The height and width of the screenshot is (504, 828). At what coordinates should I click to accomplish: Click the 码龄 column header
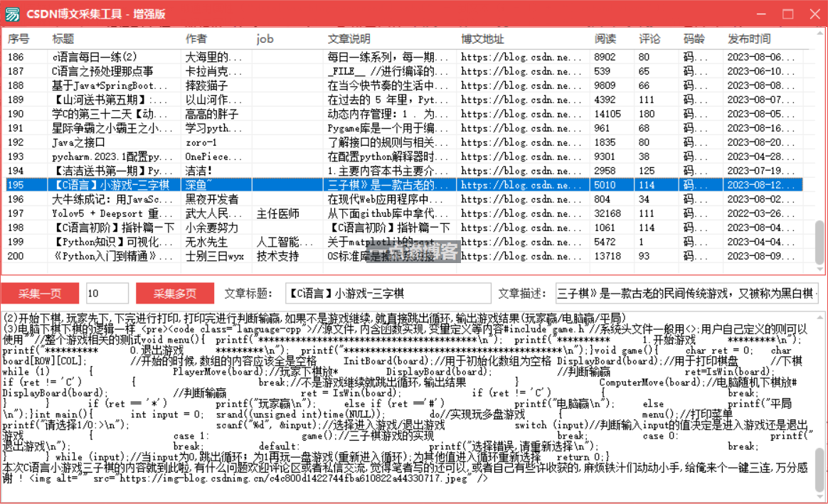(x=694, y=38)
